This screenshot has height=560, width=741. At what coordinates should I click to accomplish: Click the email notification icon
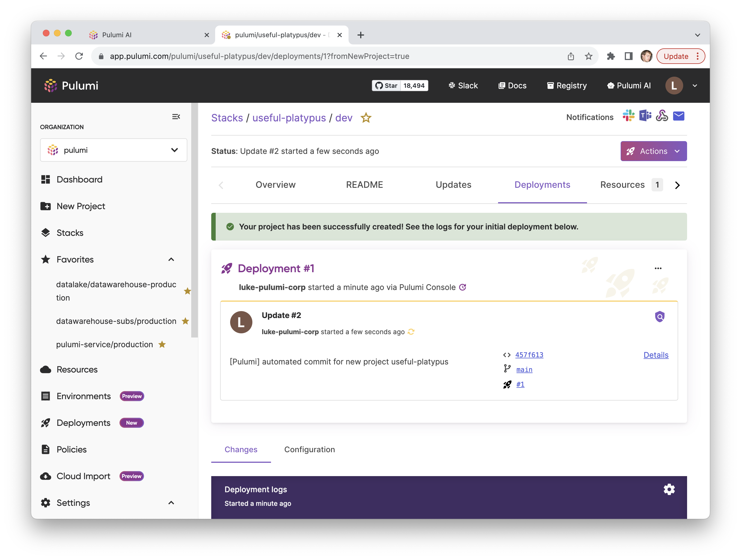680,116
